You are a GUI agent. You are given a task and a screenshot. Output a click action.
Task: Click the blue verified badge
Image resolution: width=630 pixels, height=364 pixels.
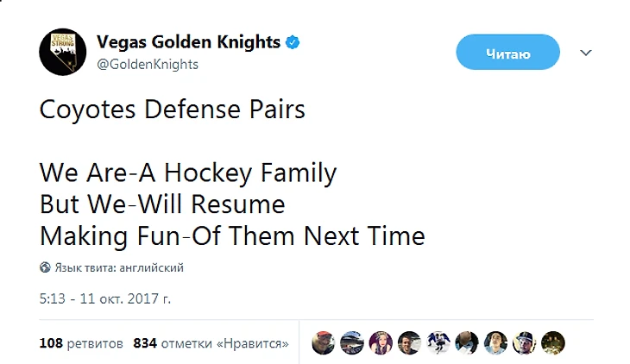293,41
